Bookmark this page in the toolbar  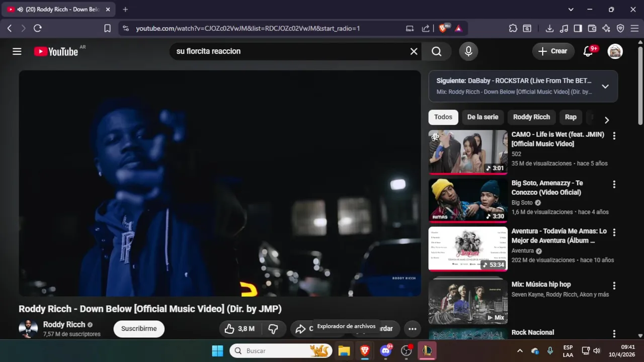(107, 29)
